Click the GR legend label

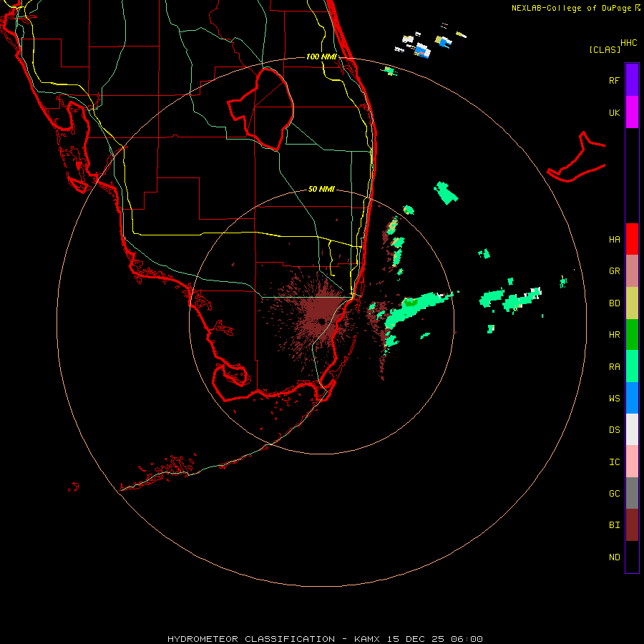[614, 271]
